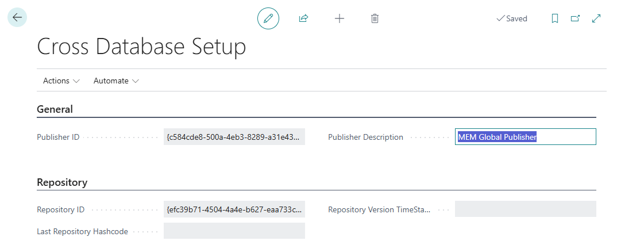Open page in new window icon

click(576, 18)
